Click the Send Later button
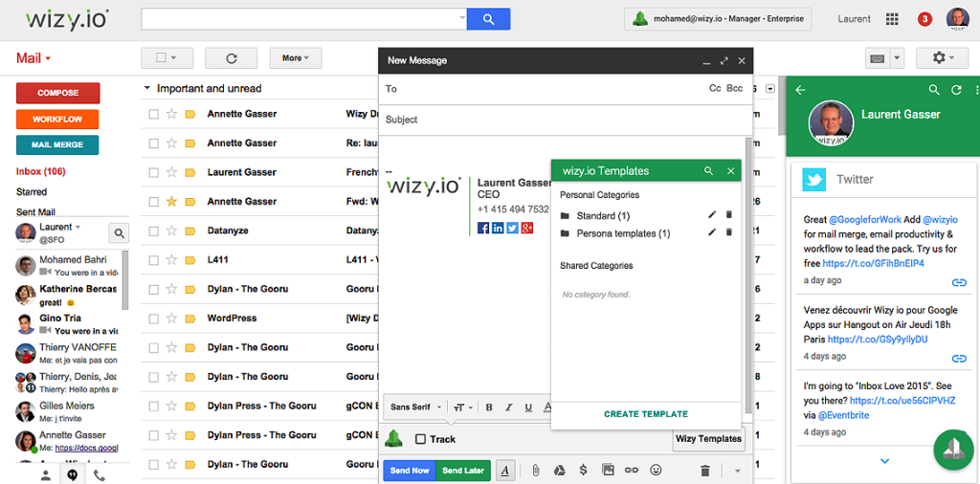This screenshot has height=484, width=980. [x=463, y=471]
